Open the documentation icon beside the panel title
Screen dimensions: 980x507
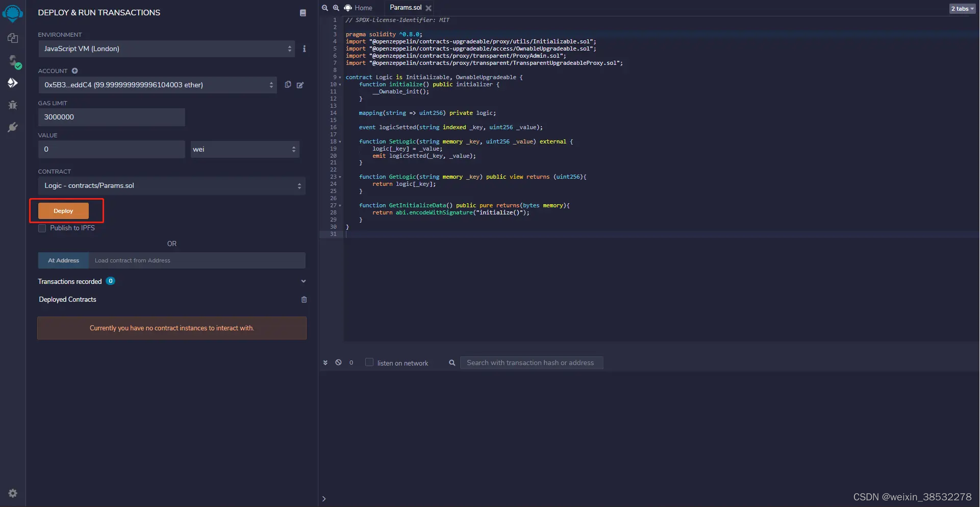(303, 13)
